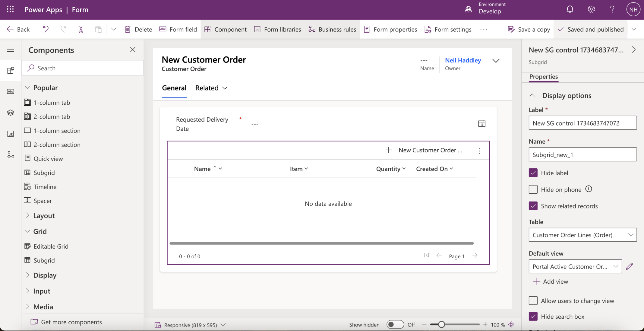Open Form properties in toolbar
Viewport: 644px width, 331px height.
[x=390, y=29]
